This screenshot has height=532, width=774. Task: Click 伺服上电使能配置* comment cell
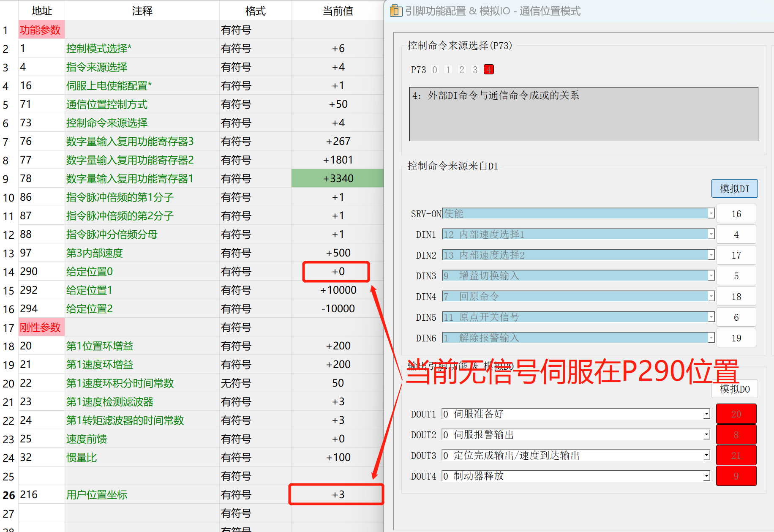coord(142,86)
